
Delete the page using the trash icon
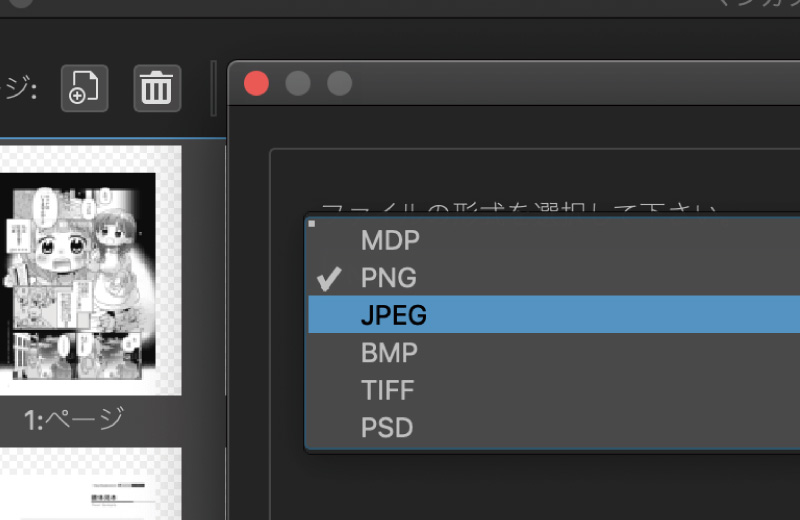(157, 88)
